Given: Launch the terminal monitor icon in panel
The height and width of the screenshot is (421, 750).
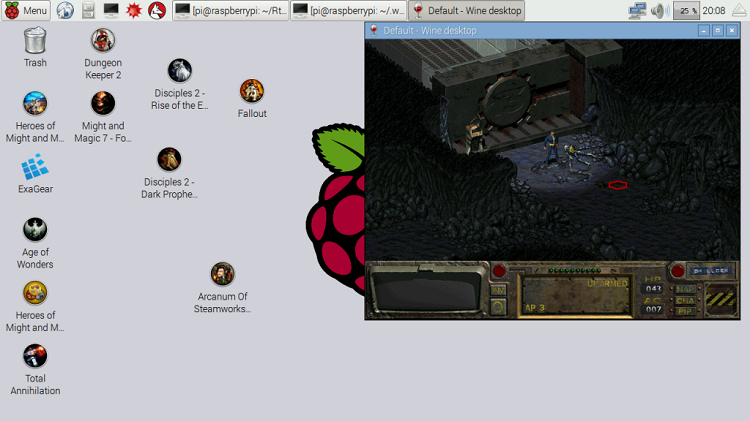Looking at the screenshot, I should click(x=111, y=10).
